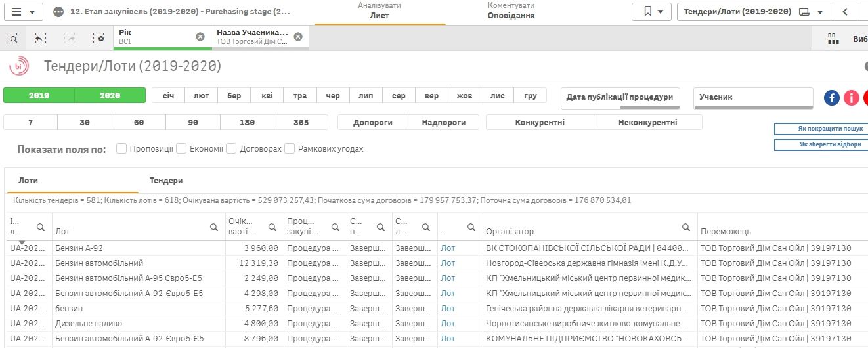Open the bookmarks dropdown
Viewport: 868px width, 348px height.
[x=651, y=12]
